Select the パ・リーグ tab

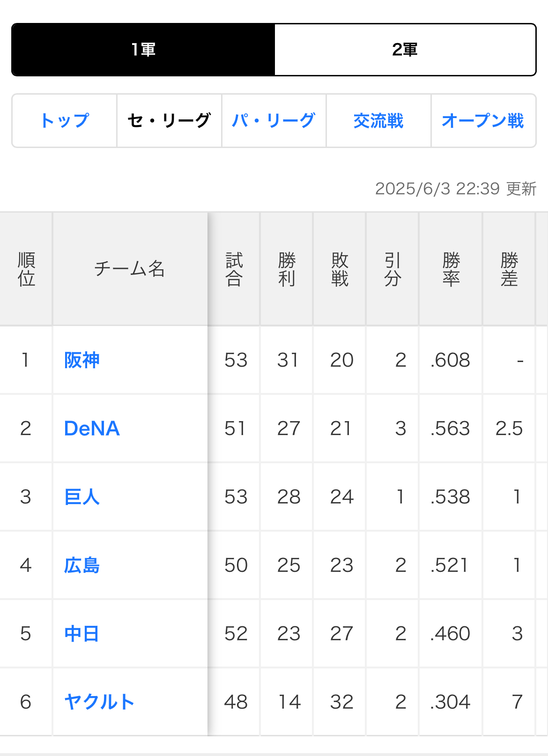click(274, 121)
